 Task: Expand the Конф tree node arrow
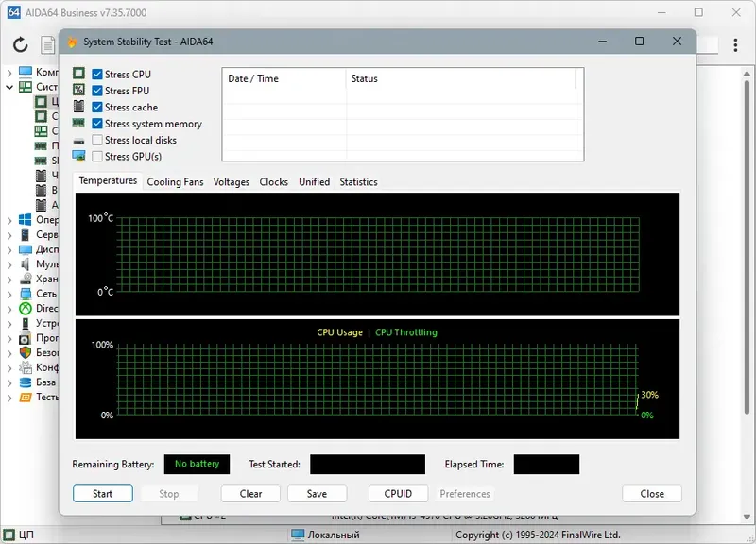click(x=9, y=368)
